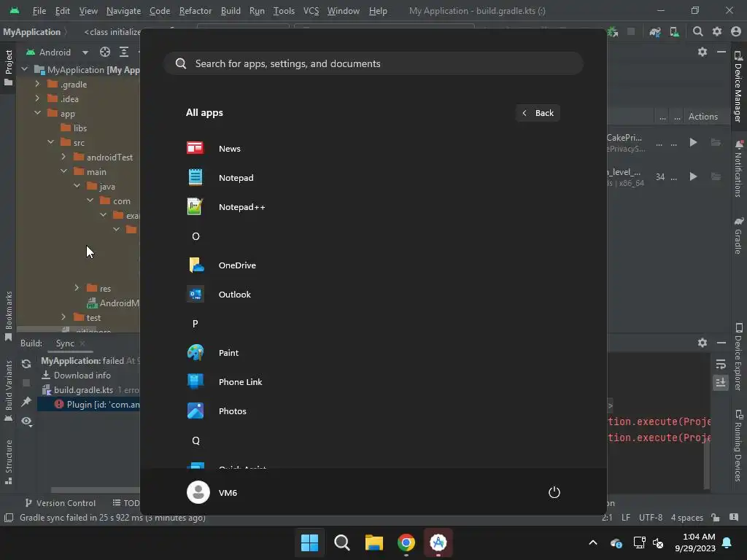Open the taskbar clock and date

coord(695,542)
